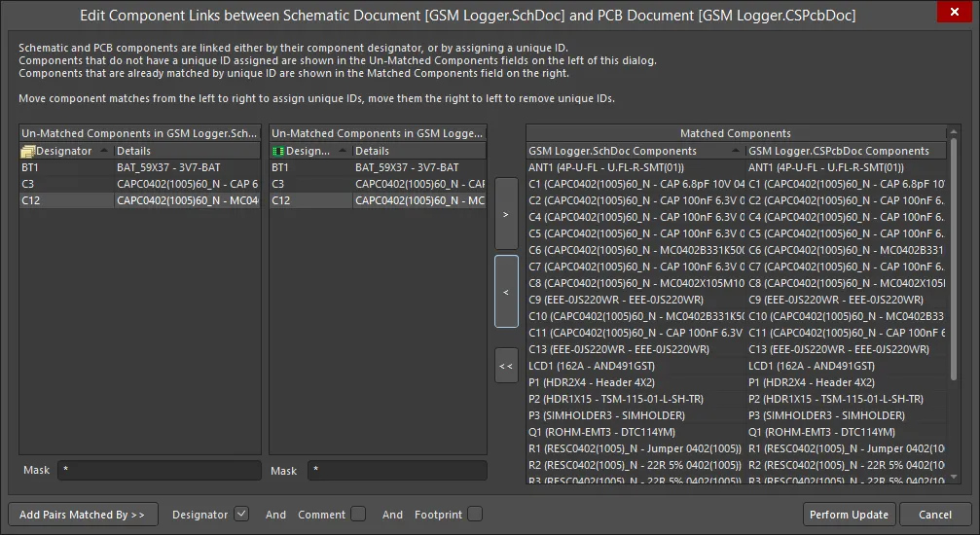
Task: Enable the Footprint matching checkbox
Action: [x=474, y=514]
